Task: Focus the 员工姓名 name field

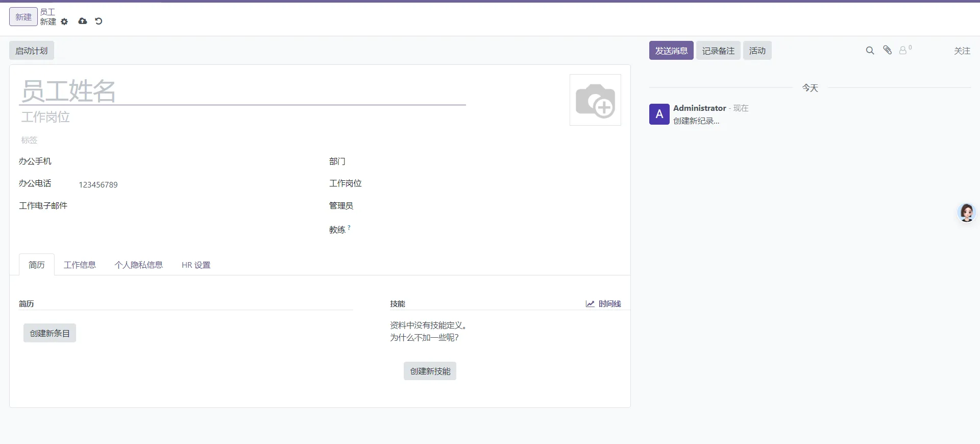Action: (242, 91)
